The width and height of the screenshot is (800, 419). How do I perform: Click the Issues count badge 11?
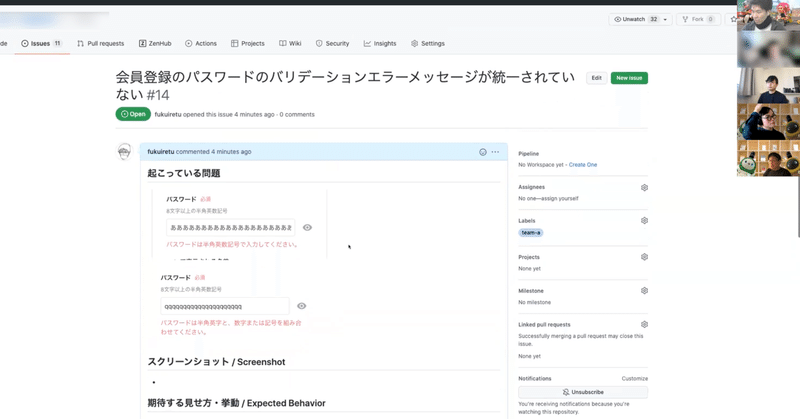click(57, 43)
